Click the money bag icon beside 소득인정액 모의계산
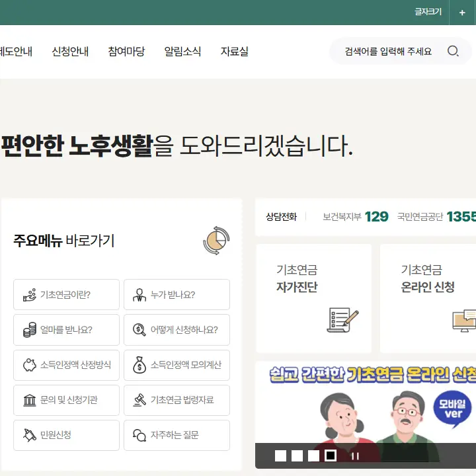 (139, 365)
